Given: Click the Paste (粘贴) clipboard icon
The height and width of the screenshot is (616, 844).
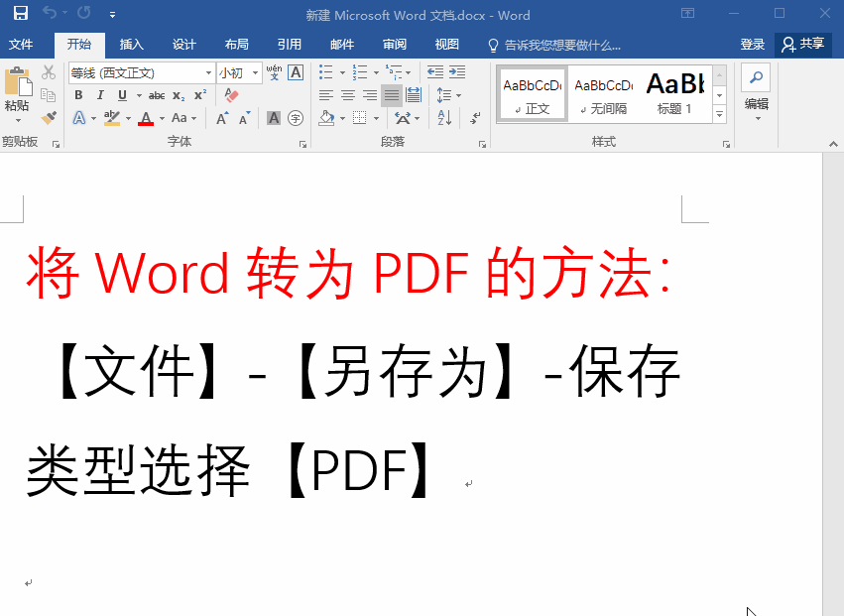Looking at the screenshot, I should tap(18, 81).
